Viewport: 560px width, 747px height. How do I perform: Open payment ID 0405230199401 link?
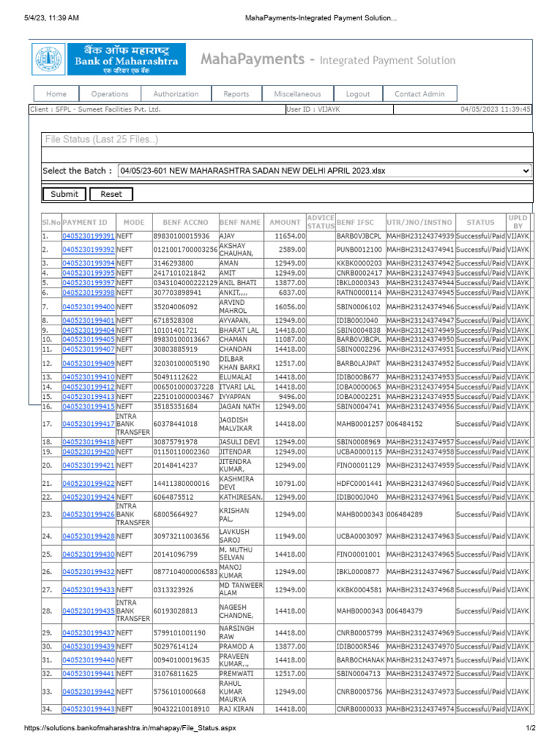(88, 321)
